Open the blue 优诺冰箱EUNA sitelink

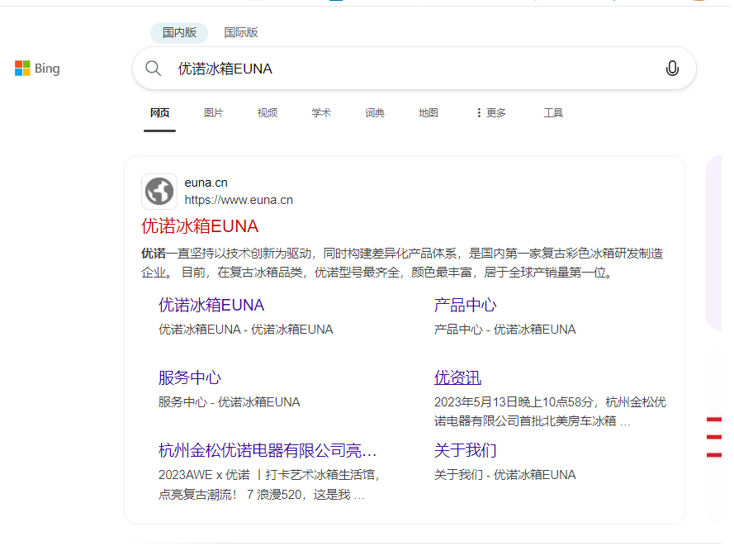211,306
